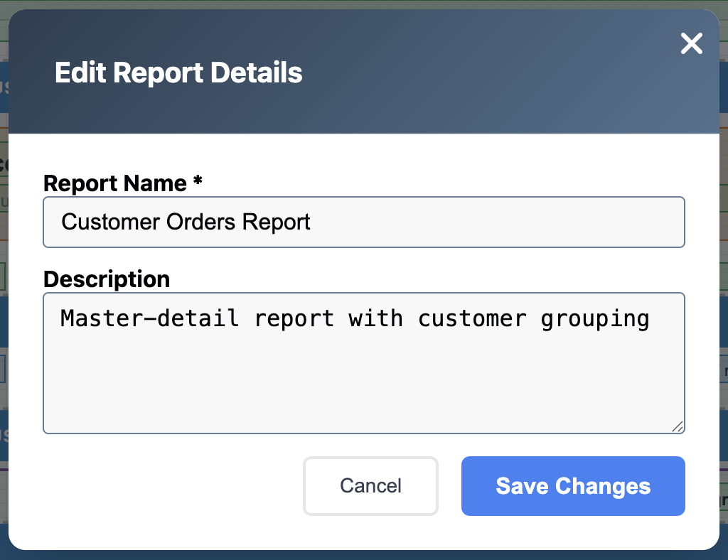Click the Cancel button to dismiss changes
728x560 pixels.
click(370, 486)
